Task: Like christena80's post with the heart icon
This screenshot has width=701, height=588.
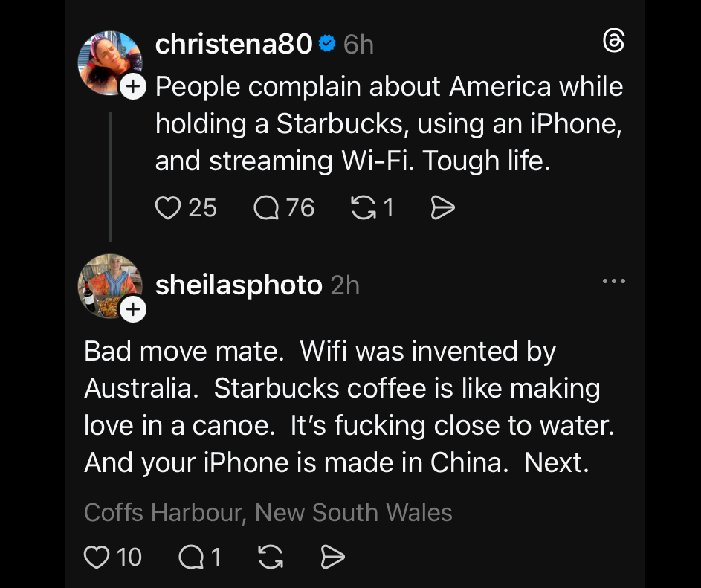Action: [x=168, y=208]
